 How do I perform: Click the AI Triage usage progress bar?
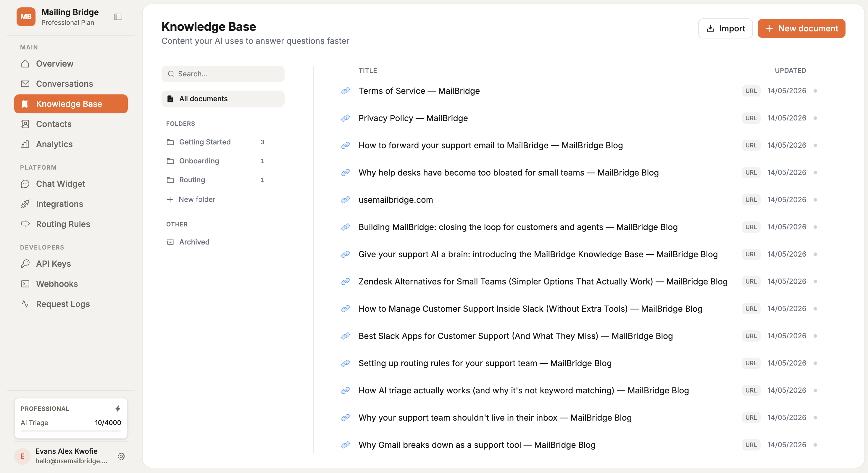tap(71, 431)
